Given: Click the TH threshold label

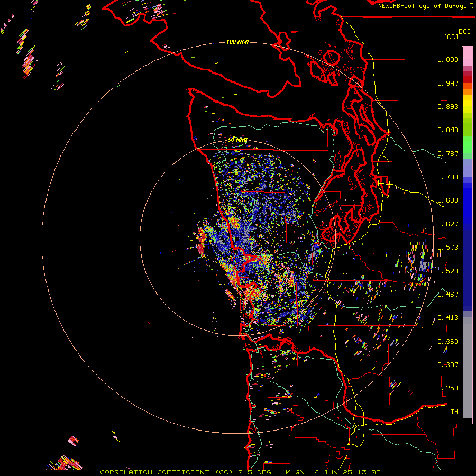Looking at the screenshot, I should tap(454, 411).
